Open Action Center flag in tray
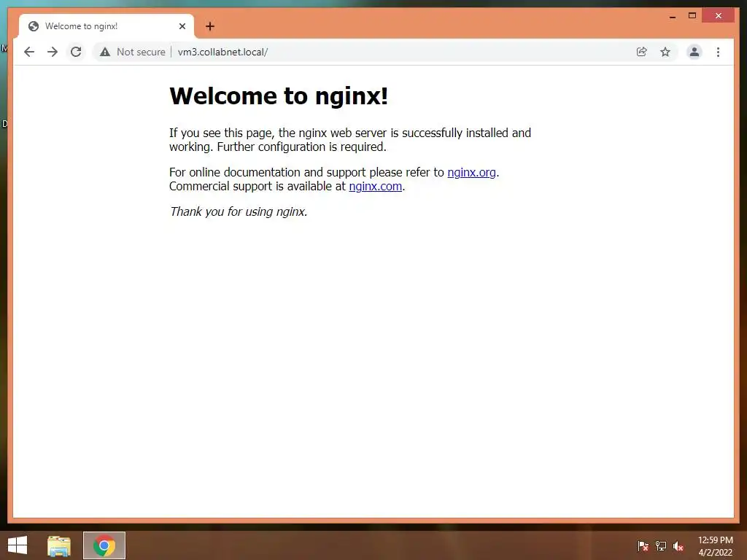 pos(643,546)
